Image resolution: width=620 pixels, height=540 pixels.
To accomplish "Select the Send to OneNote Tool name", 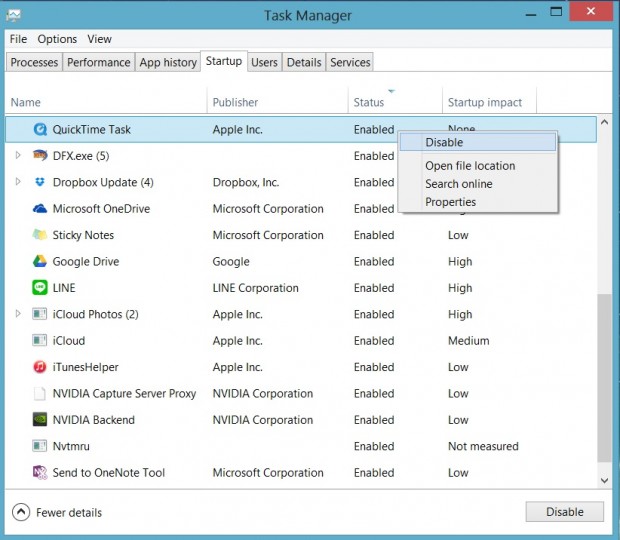I will point(109,472).
